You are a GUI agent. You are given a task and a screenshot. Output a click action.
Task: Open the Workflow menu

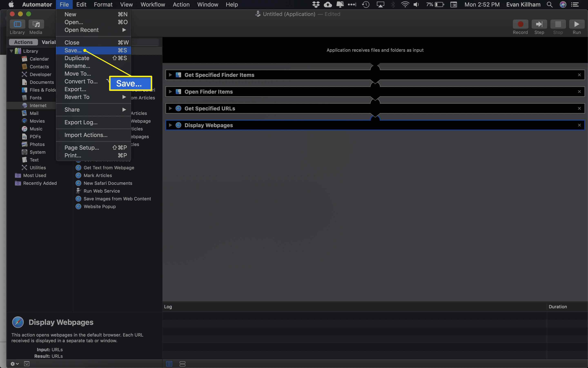(x=153, y=5)
